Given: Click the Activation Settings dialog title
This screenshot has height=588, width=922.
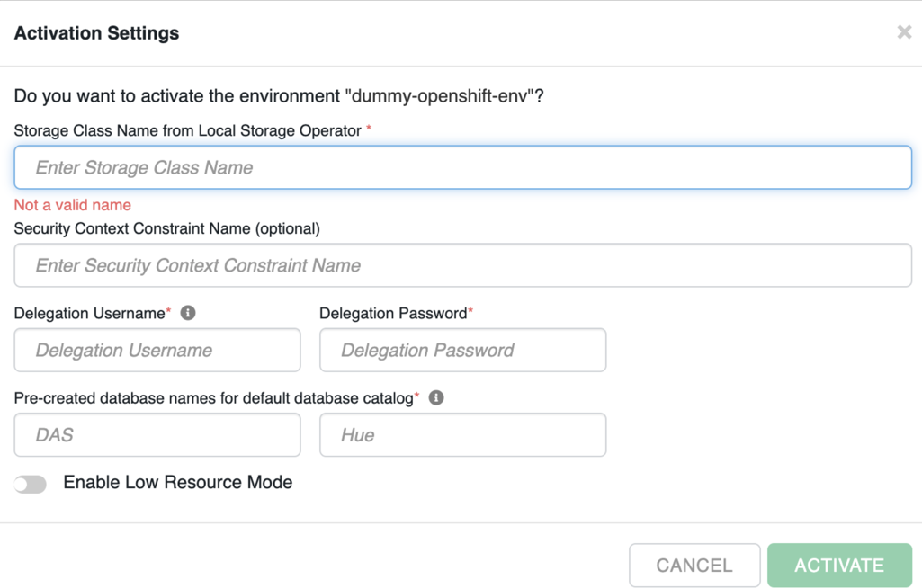Looking at the screenshot, I should (95, 32).
